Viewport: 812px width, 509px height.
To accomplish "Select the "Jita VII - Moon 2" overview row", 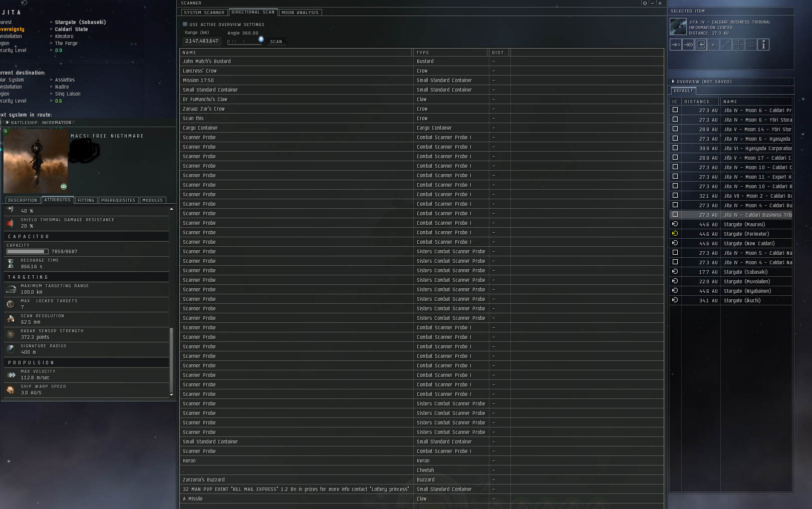I will [x=731, y=196].
